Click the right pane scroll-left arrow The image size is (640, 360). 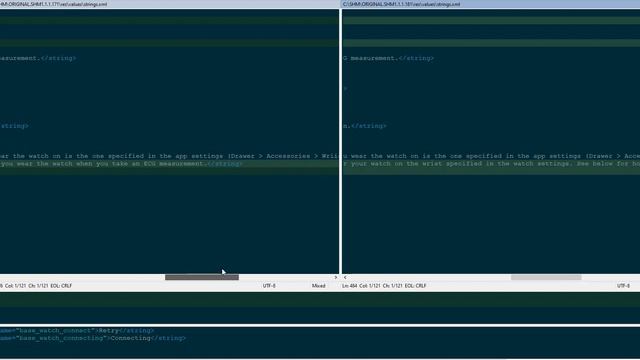(x=345, y=278)
